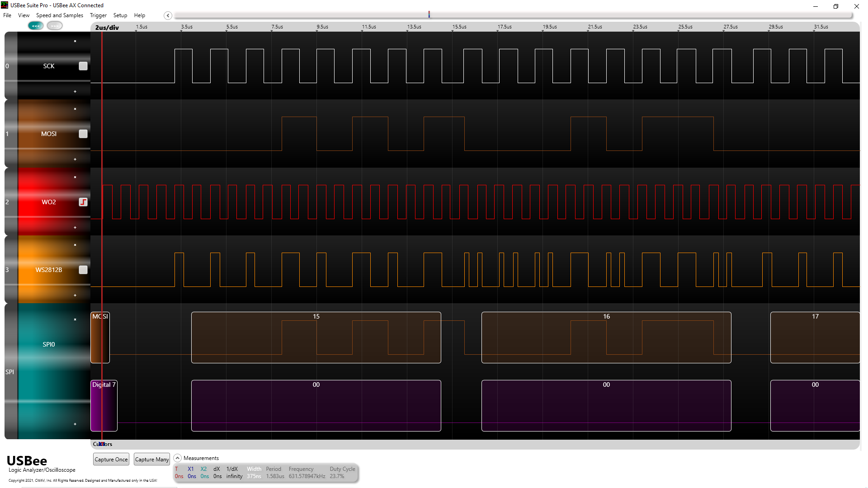The width and height of the screenshot is (868, 488).
Task: Click the teal <<< zoom-out button
Action: [x=36, y=26]
